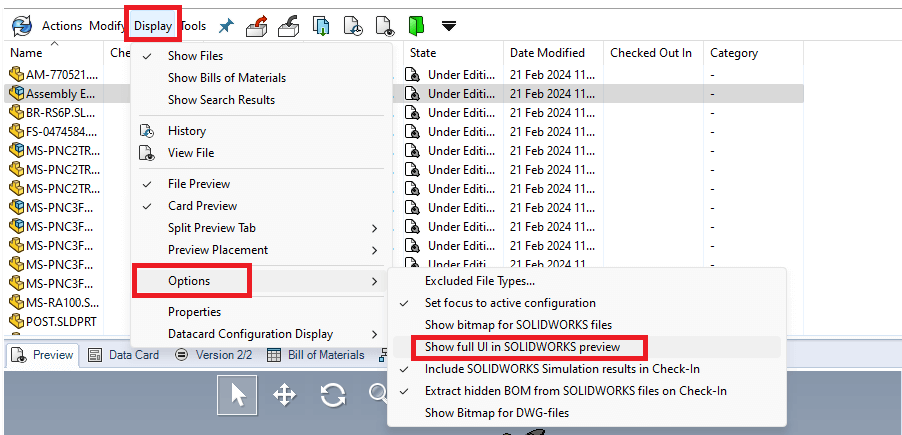Select the FS-0474584... file name
The image size is (902, 435).
pyautogui.click(x=62, y=131)
